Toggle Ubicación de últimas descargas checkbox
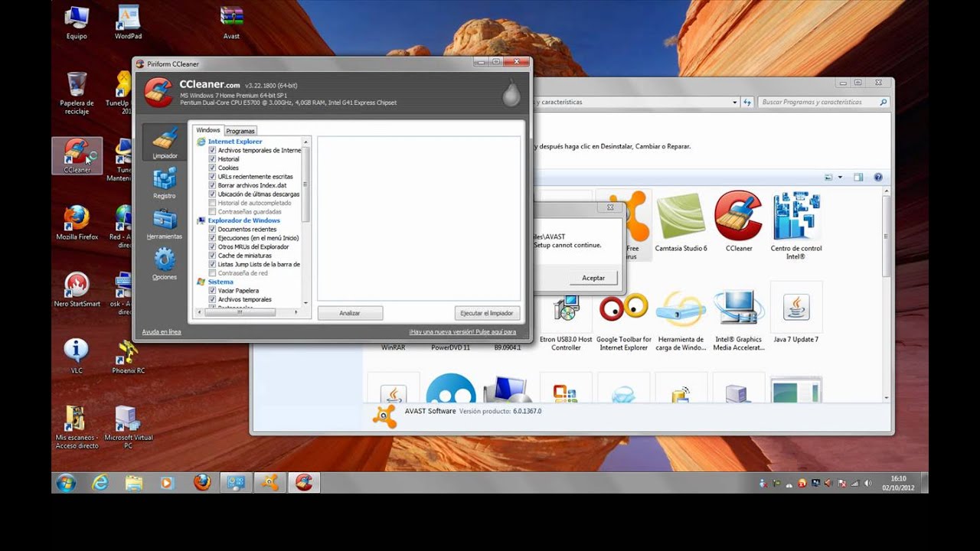This screenshot has height=551, width=980. (212, 194)
